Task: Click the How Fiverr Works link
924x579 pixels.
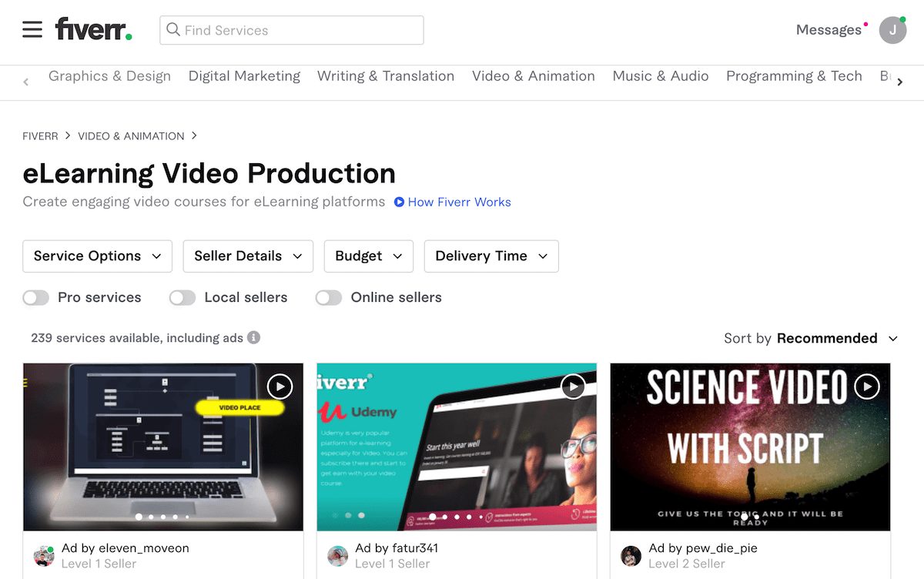Action: click(x=459, y=202)
